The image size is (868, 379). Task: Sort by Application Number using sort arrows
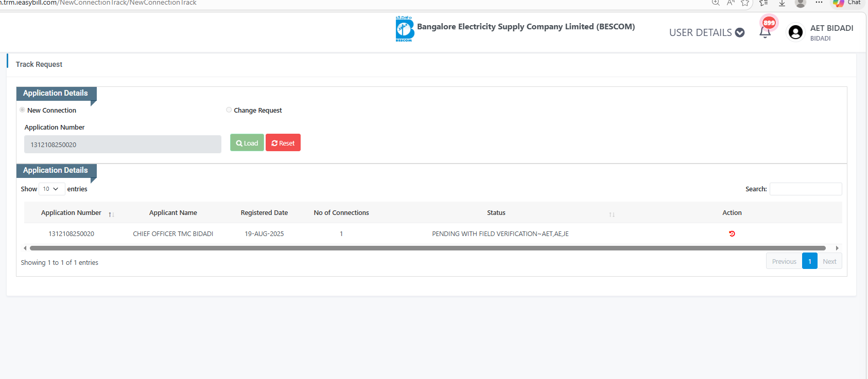coord(111,214)
